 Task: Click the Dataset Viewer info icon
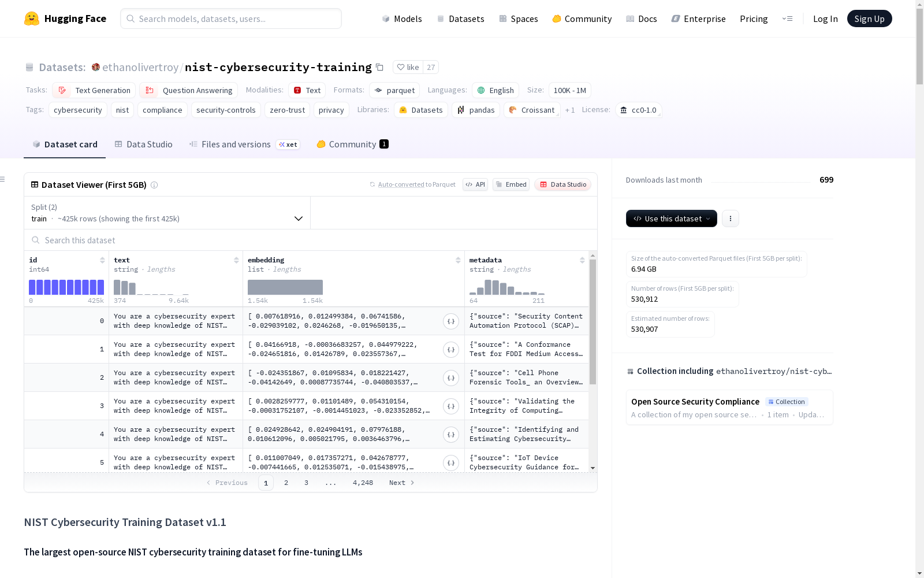click(154, 185)
